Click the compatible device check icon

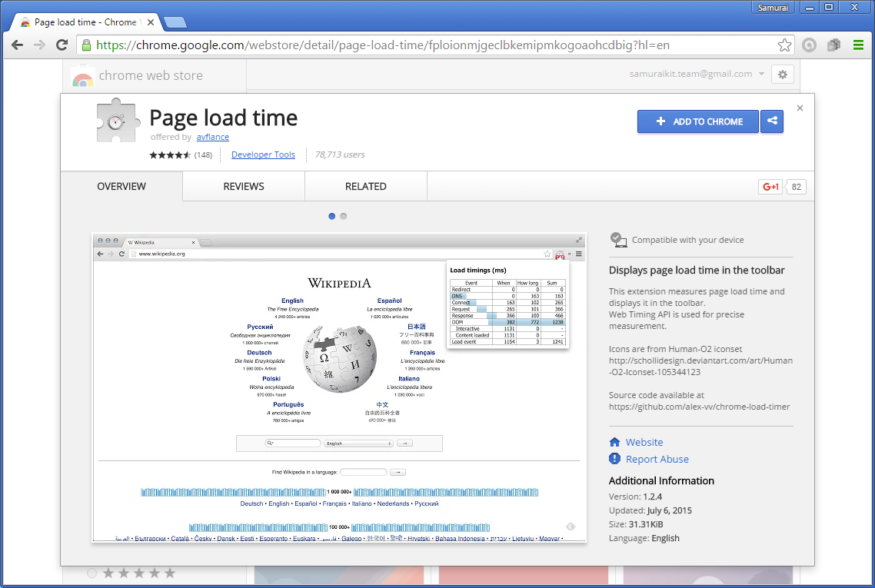pyautogui.click(x=618, y=239)
